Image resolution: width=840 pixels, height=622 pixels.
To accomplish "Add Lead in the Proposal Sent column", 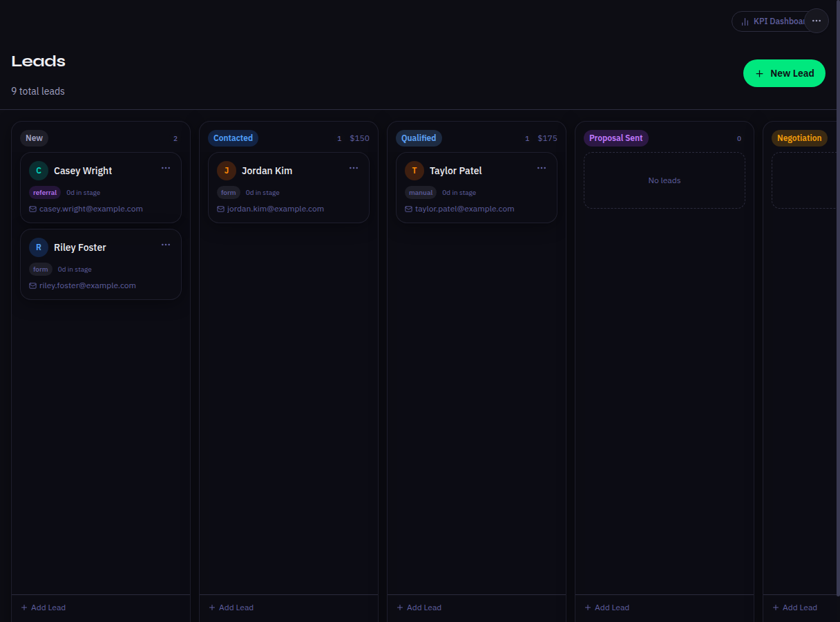I will tap(607, 607).
